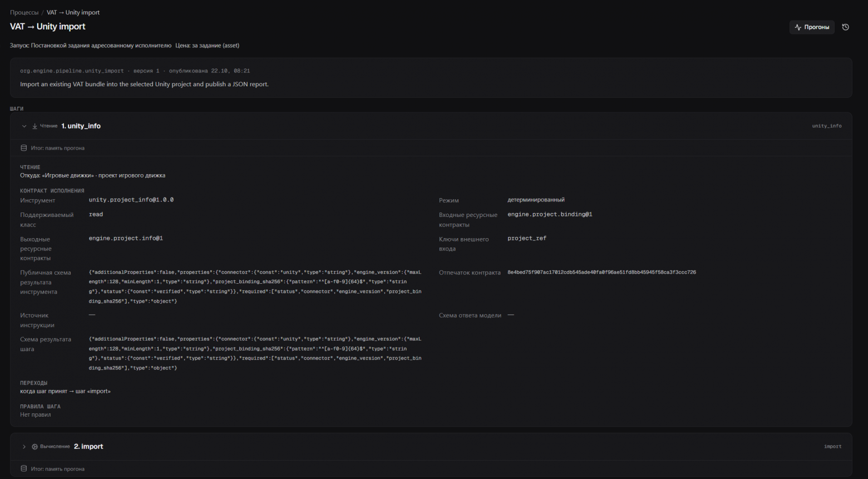This screenshot has width=868, height=479.
Task: Click the download icon beside Чтение
Action: click(34, 126)
